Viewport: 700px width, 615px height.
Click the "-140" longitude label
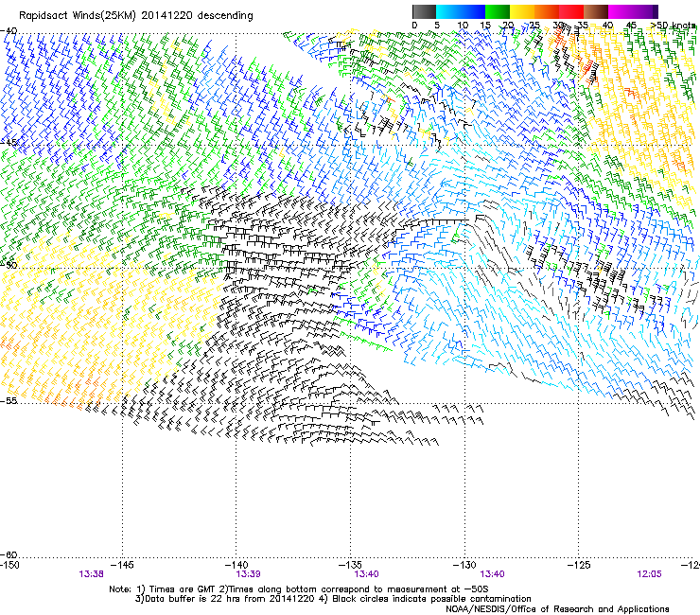coord(236,565)
